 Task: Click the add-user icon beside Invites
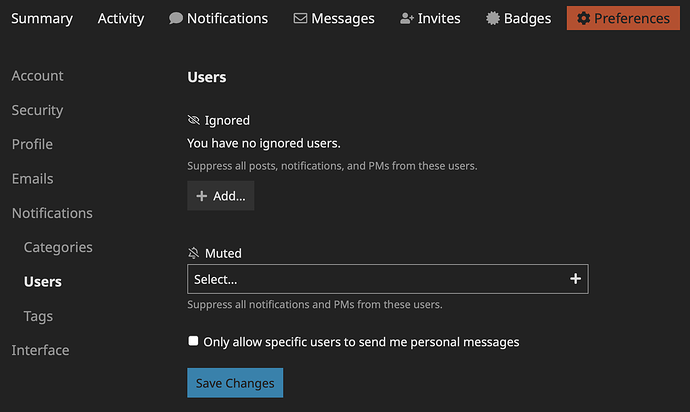[x=406, y=18]
